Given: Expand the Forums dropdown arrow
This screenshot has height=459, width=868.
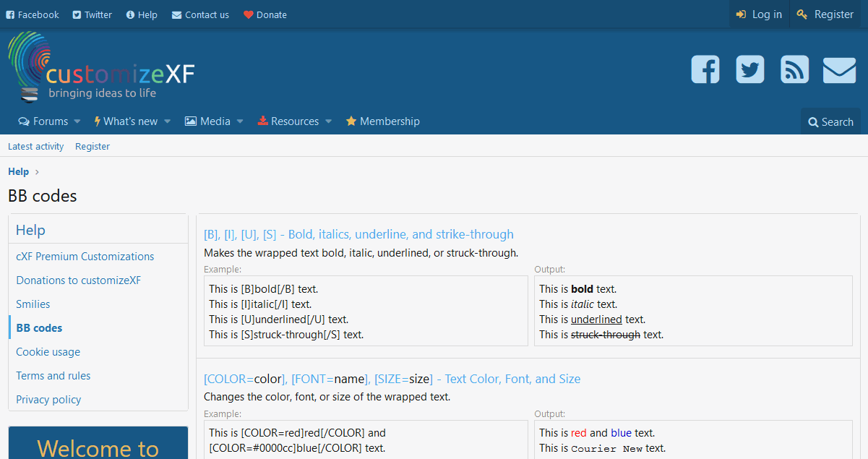Looking at the screenshot, I should [77, 121].
